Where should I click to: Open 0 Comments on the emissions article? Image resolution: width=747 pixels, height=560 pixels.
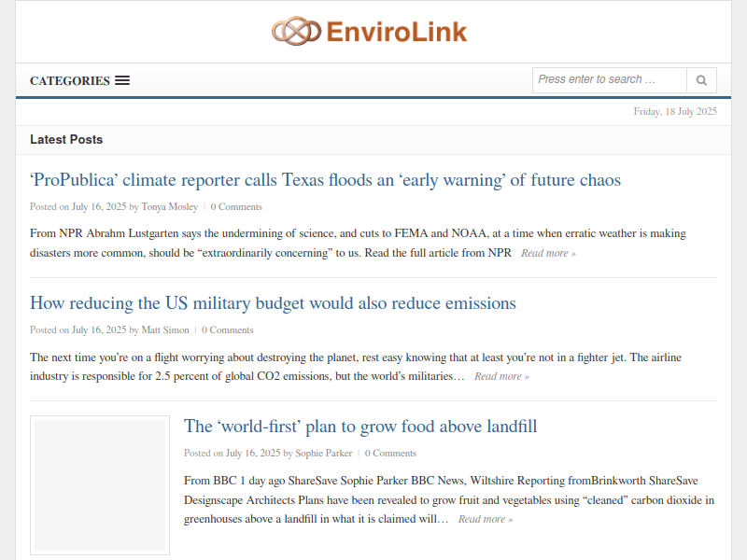[x=228, y=329]
